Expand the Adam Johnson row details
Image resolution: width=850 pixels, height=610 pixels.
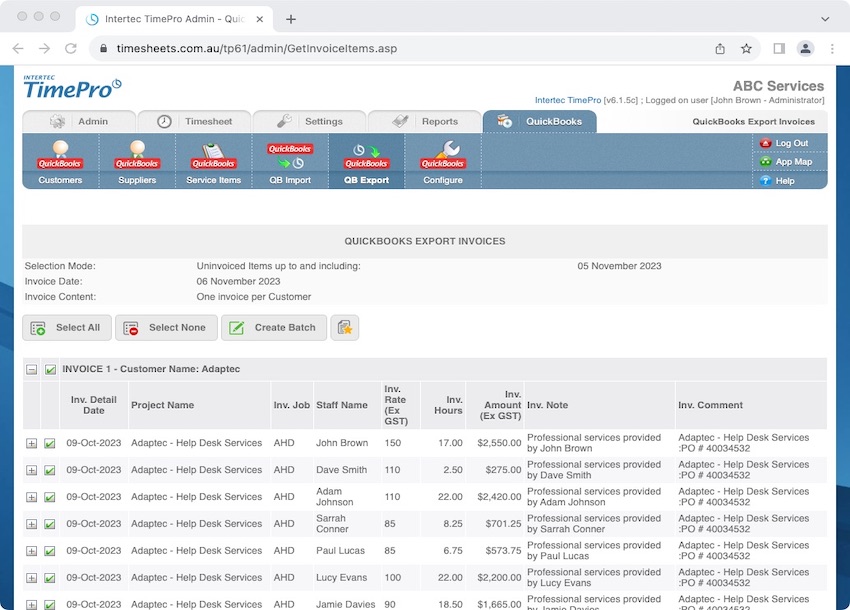31,497
